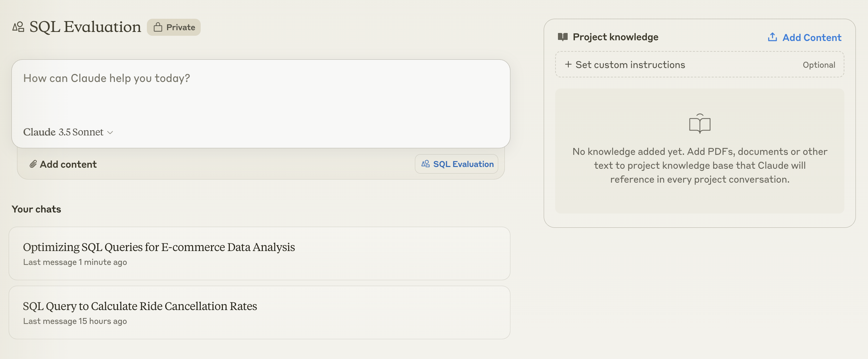Click the open book icon in empty knowledge area
Screen dimensions: 868x359
tap(700, 124)
